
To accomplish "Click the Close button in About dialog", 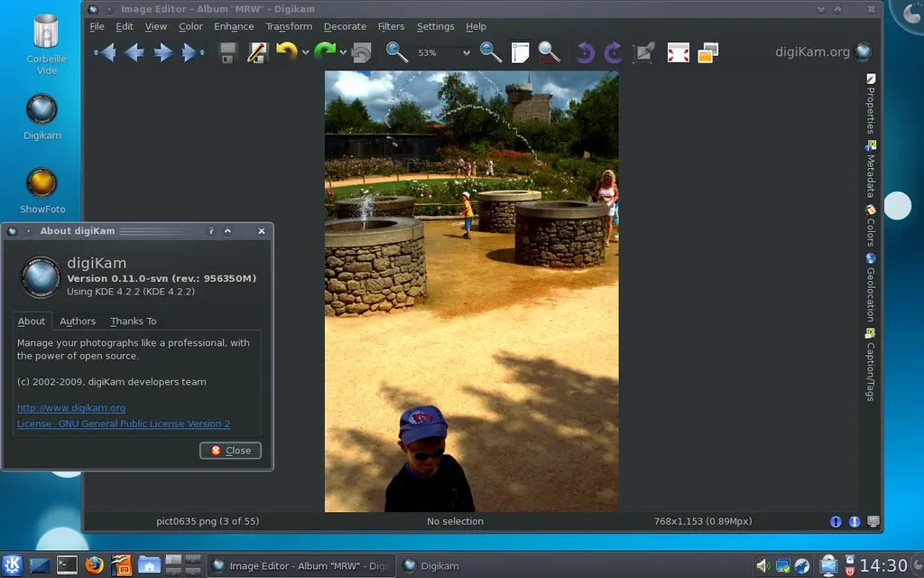I will 231,450.
